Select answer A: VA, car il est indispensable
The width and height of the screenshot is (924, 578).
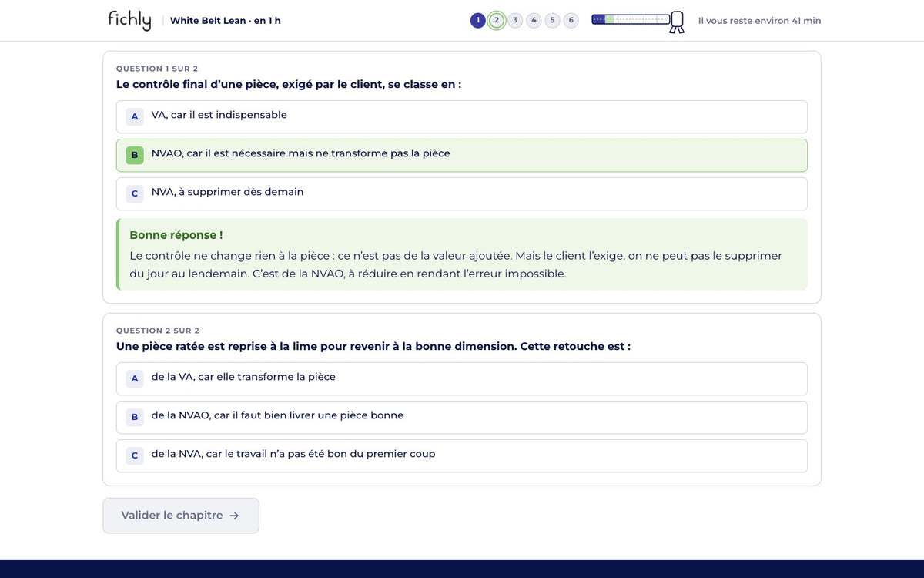(x=462, y=116)
